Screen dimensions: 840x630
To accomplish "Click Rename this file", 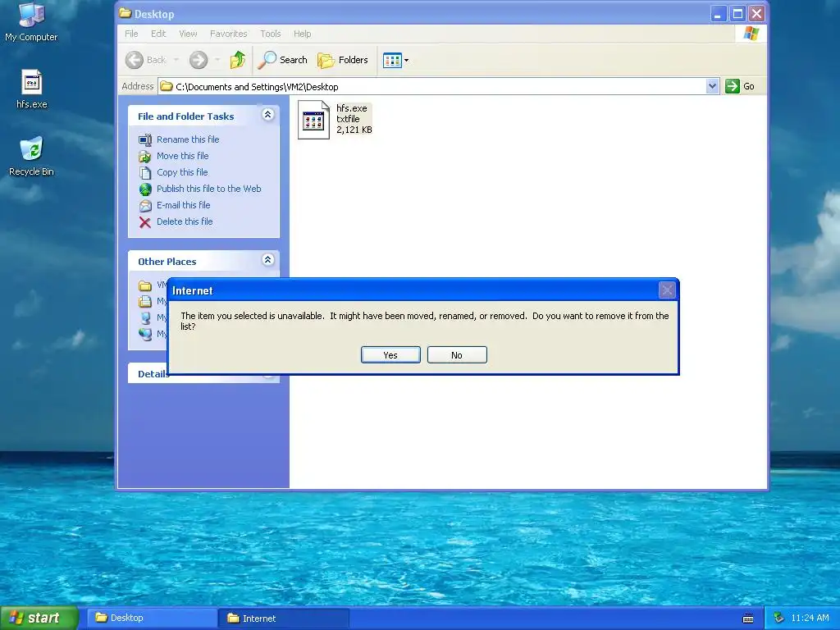I will 188,139.
